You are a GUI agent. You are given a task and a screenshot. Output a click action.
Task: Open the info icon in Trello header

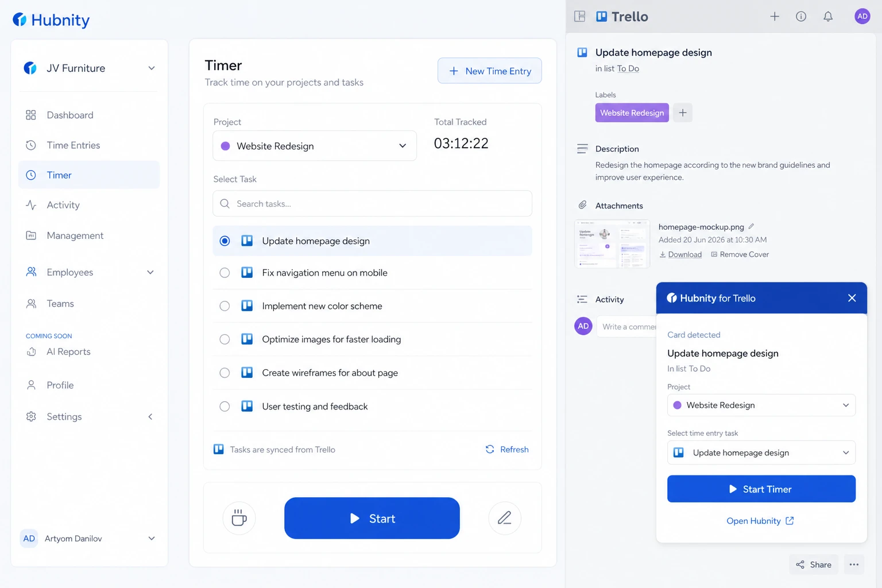(801, 16)
